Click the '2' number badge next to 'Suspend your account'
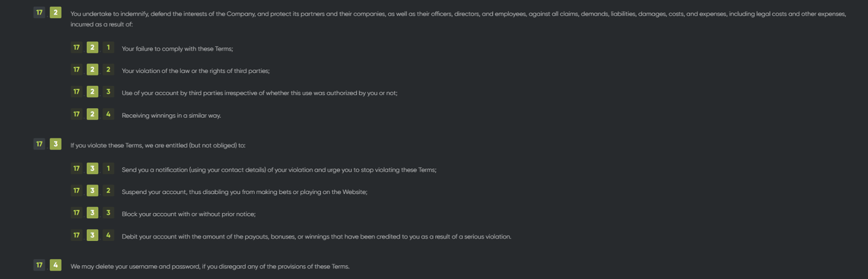 (108, 191)
